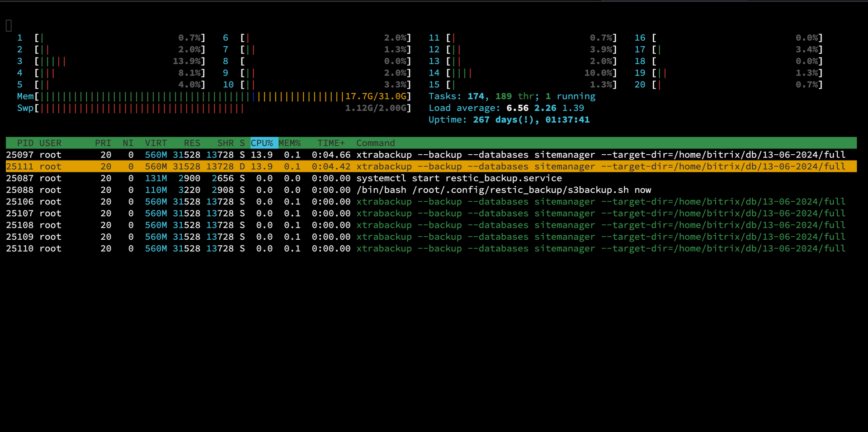Click the RES column header
Screen dimensions: 868x432
(x=192, y=143)
